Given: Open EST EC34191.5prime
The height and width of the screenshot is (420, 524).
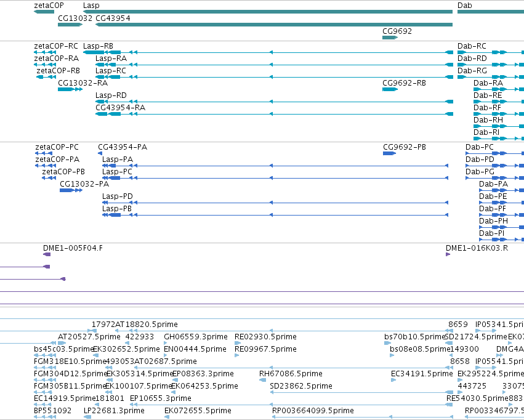Looking at the screenshot, I should click(422, 374).
